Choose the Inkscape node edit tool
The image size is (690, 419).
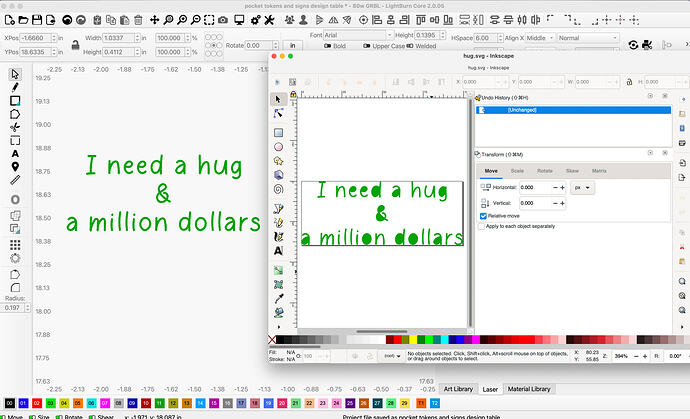tap(278, 113)
